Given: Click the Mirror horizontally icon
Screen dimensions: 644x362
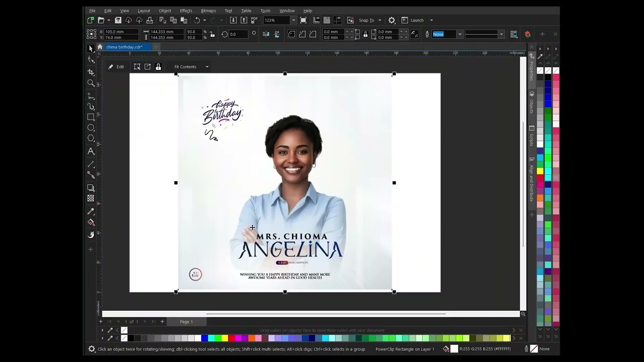Looking at the screenshot, I should pyautogui.click(x=267, y=34).
